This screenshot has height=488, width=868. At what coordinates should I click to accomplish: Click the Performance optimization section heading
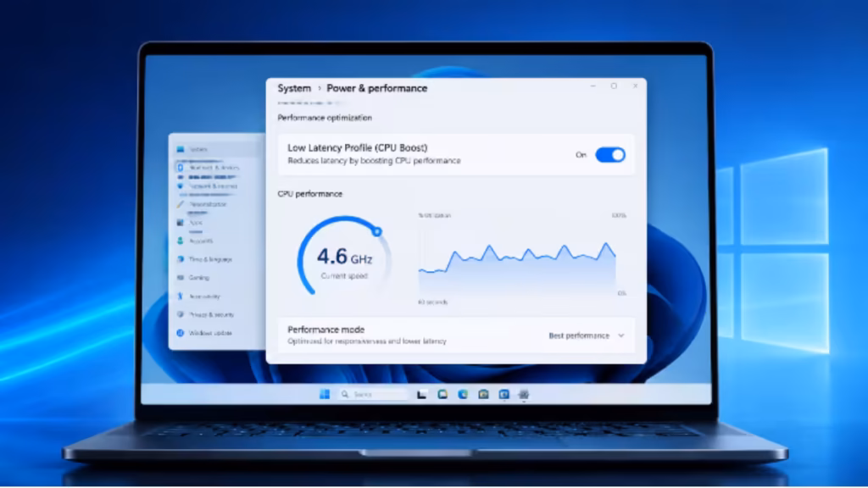[x=325, y=118]
